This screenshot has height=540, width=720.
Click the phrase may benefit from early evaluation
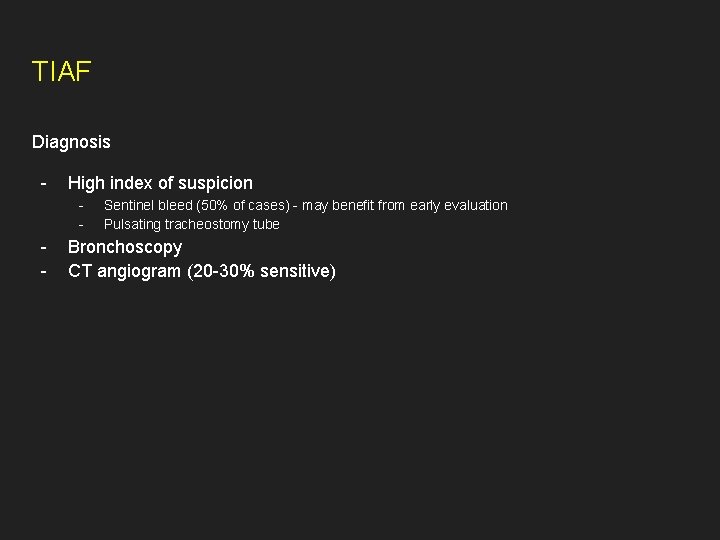pos(405,205)
